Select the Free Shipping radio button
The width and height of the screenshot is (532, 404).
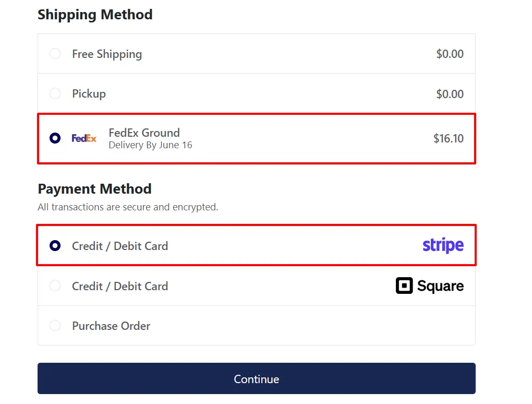pos(55,54)
